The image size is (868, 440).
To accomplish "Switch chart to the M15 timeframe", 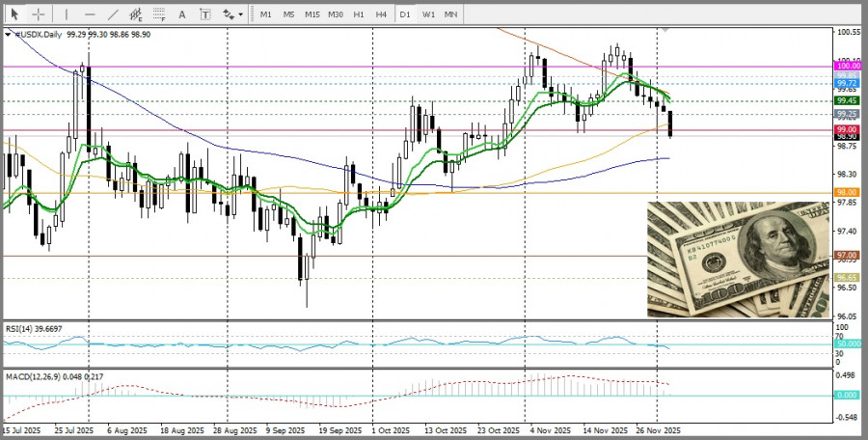I will pyautogui.click(x=312, y=14).
